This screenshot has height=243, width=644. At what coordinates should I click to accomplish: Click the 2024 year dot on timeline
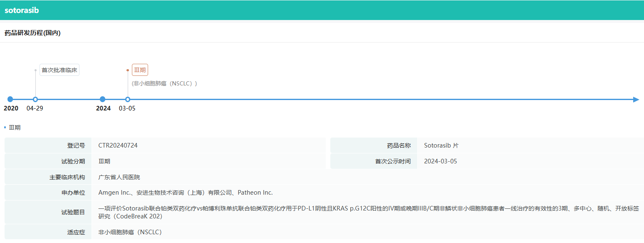103,99
